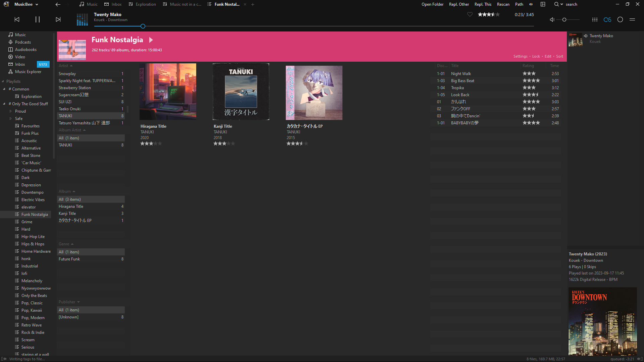Click the Sort playlist link
Image resolution: width=644 pixels, height=362 pixels.
click(x=559, y=56)
